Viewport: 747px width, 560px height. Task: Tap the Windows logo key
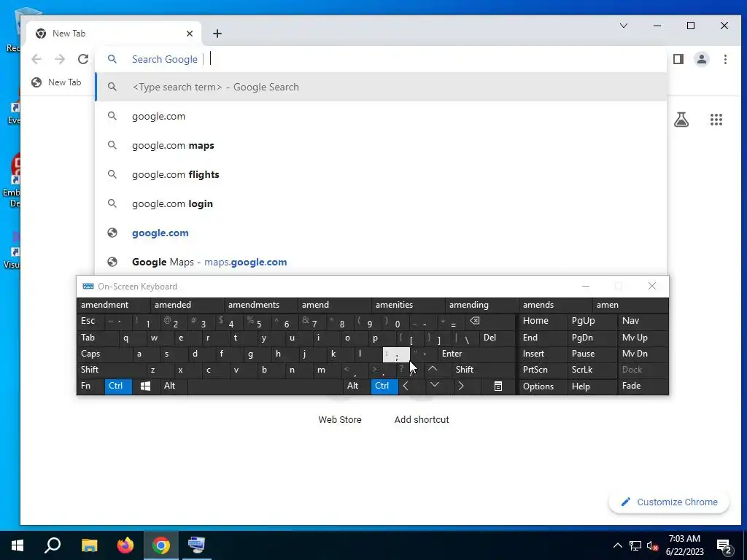pyautogui.click(x=146, y=386)
